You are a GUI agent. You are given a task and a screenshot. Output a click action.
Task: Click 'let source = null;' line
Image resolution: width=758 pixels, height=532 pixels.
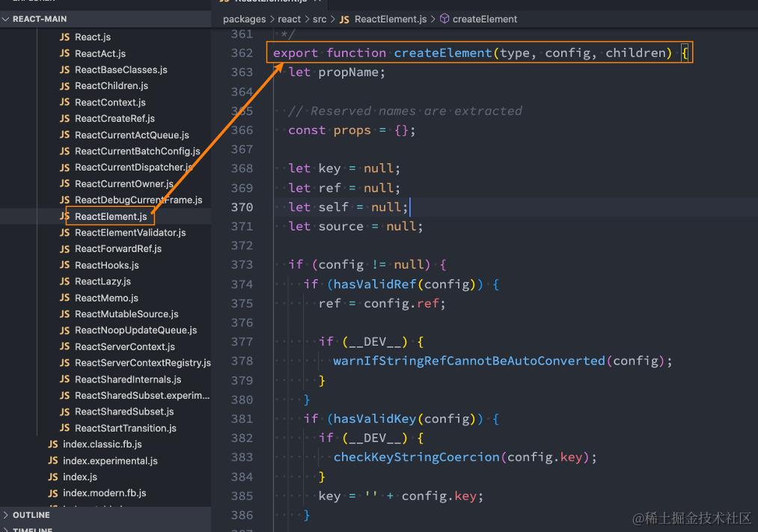click(x=355, y=226)
